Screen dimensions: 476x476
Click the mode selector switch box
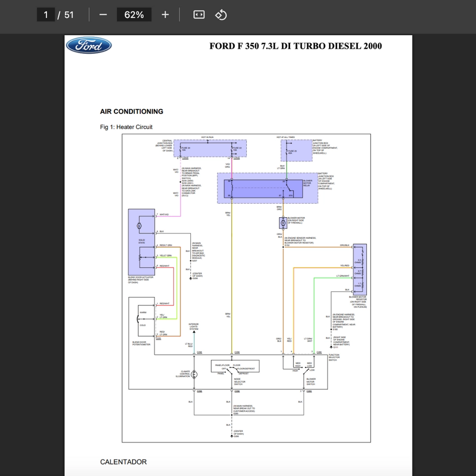(x=235, y=366)
